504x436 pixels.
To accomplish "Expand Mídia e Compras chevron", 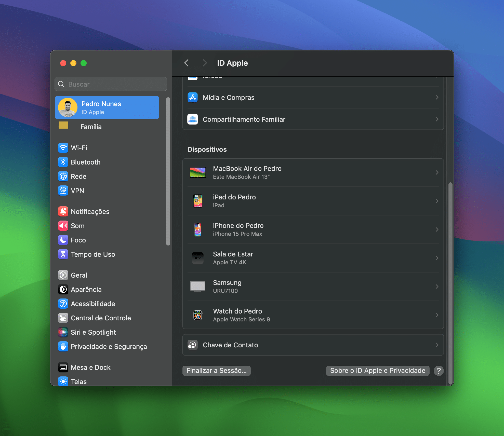I will (x=437, y=97).
